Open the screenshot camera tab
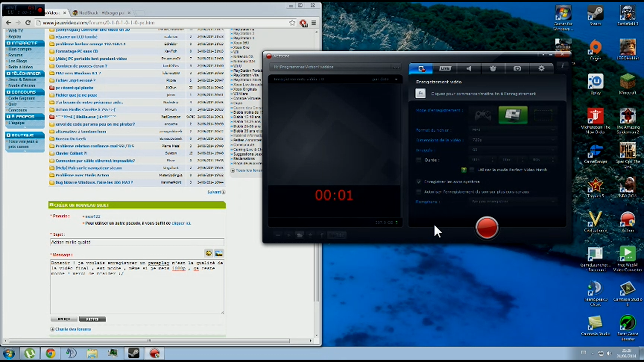This screenshot has height=362, width=644. (517, 68)
